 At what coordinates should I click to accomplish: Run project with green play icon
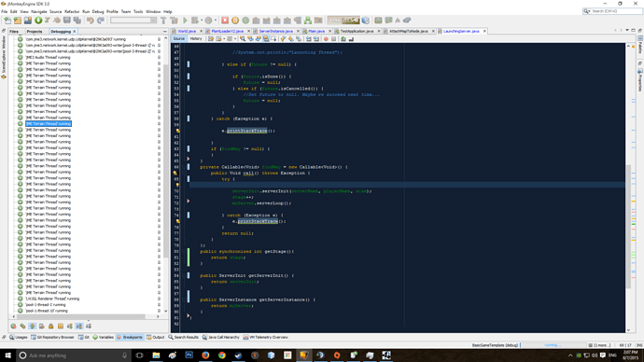tap(185, 21)
